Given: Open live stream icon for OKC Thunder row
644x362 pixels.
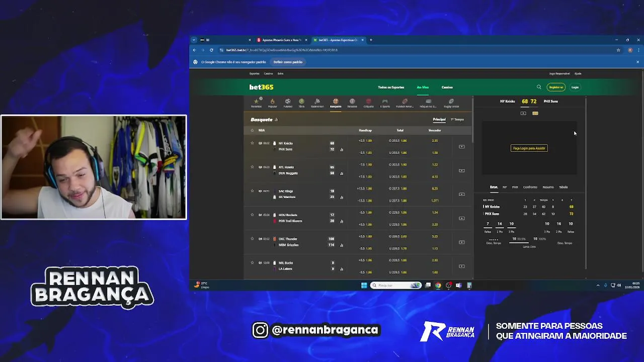Looking at the screenshot, I should point(461,242).
